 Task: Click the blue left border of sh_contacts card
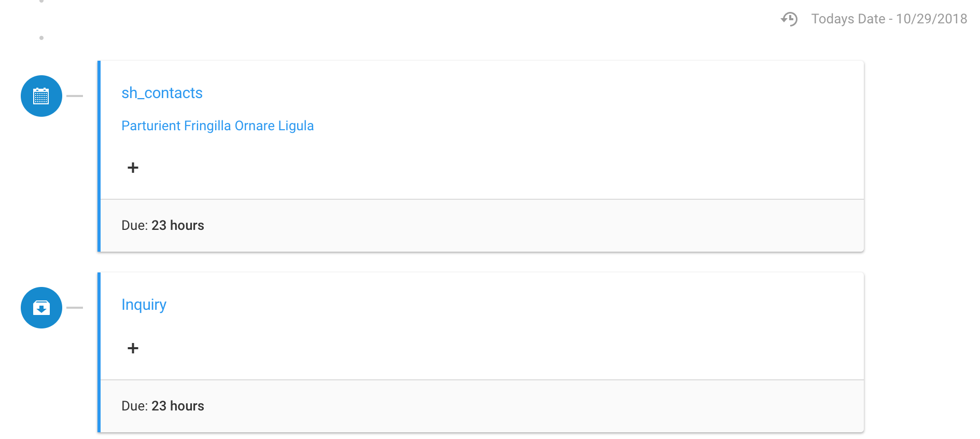[x=99, y=156]
